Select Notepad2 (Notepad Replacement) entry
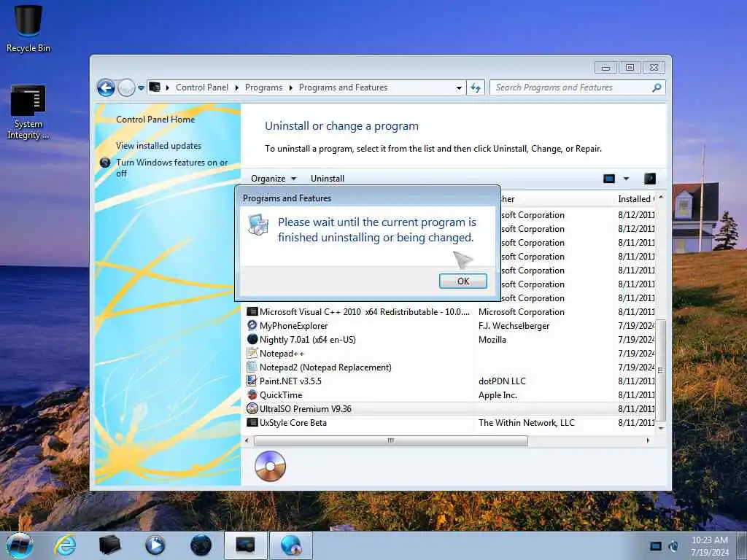The image size is (747, 560). (x=451, y=367)
